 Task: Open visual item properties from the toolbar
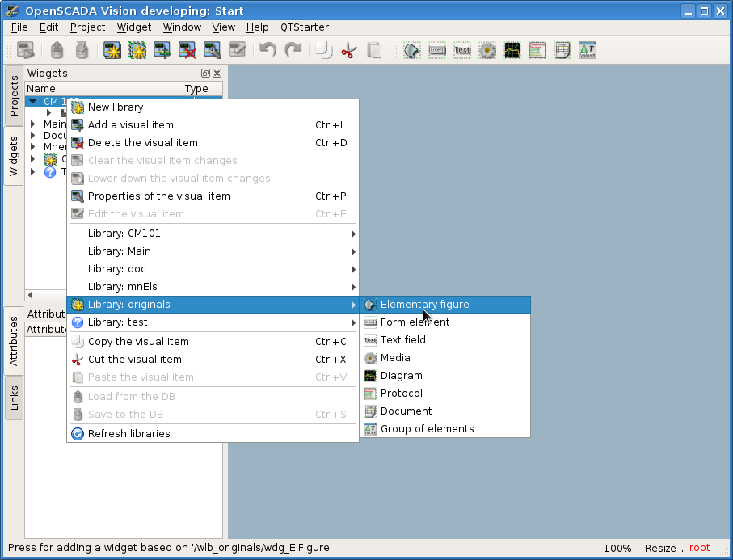click(x=213, y=50)
